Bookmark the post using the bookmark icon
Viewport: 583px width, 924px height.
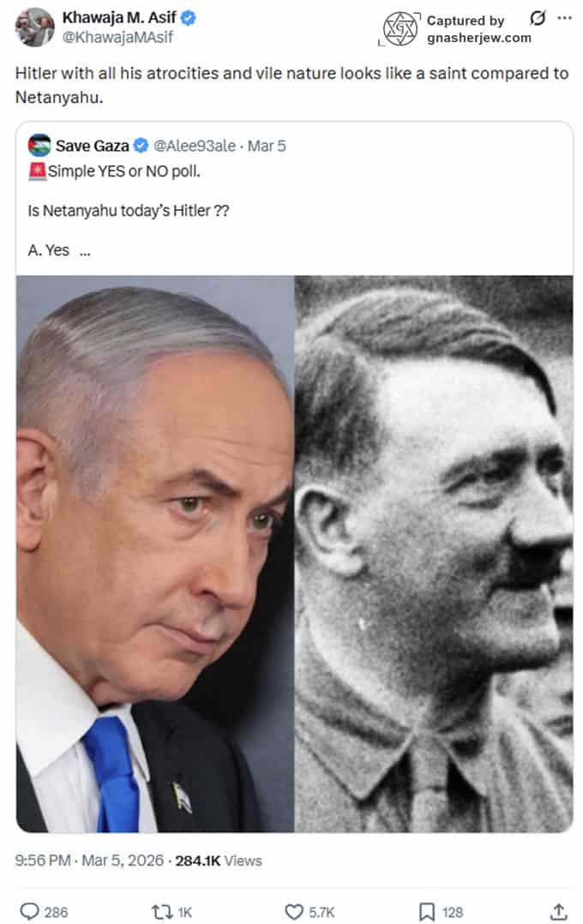(x=426, y=912)
